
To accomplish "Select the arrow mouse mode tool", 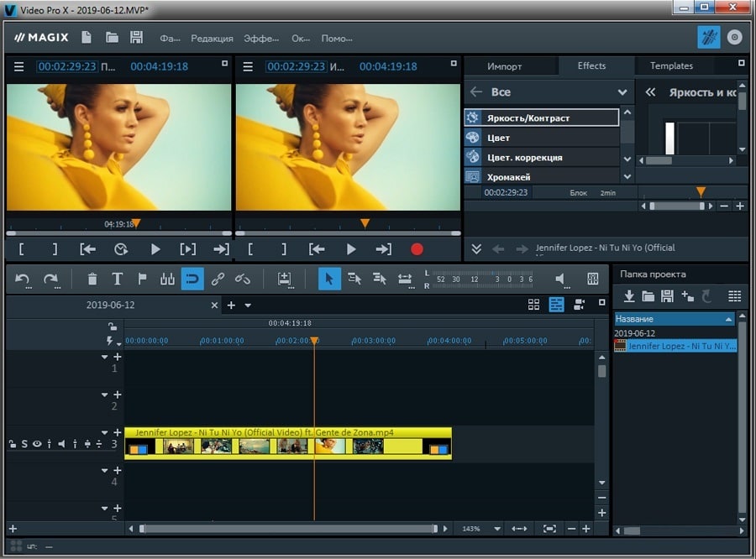I will [329, 279].
